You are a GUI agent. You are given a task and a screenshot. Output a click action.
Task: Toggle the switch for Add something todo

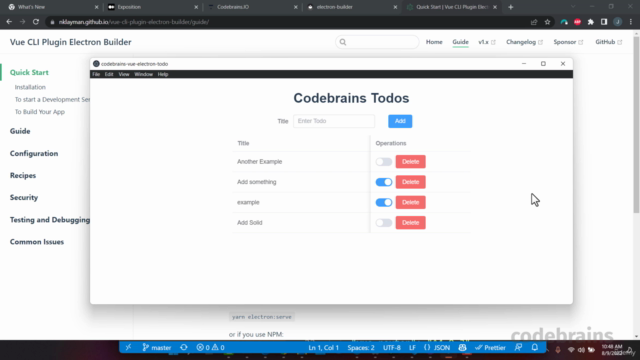coord(384,182)
